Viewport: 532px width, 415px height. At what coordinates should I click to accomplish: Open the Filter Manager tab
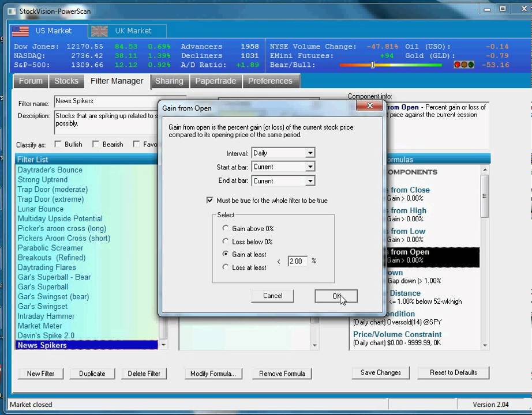click(x=117, y=81)
